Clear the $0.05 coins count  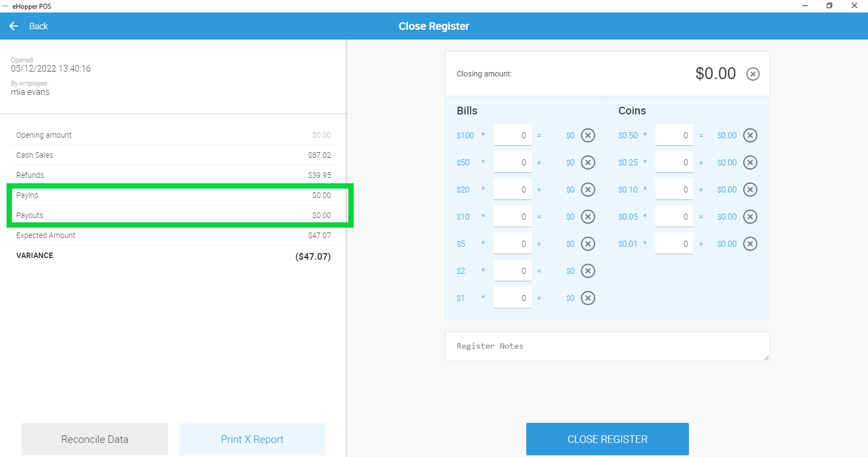(750, 217)
